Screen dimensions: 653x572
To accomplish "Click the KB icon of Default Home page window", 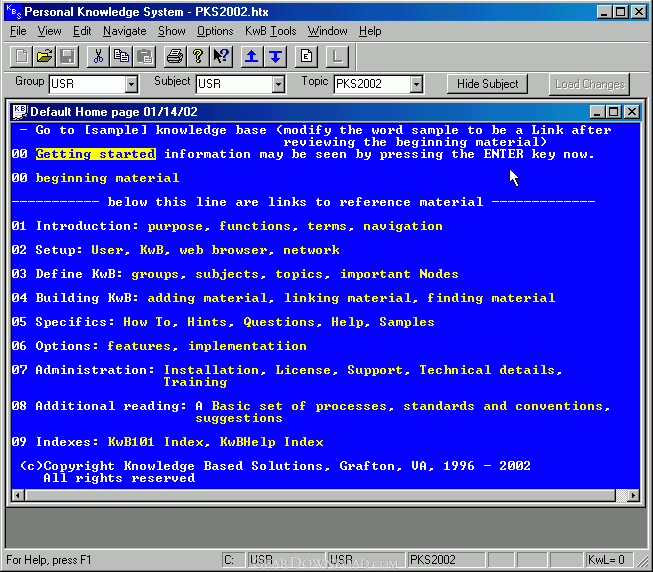I will (20, 112).
